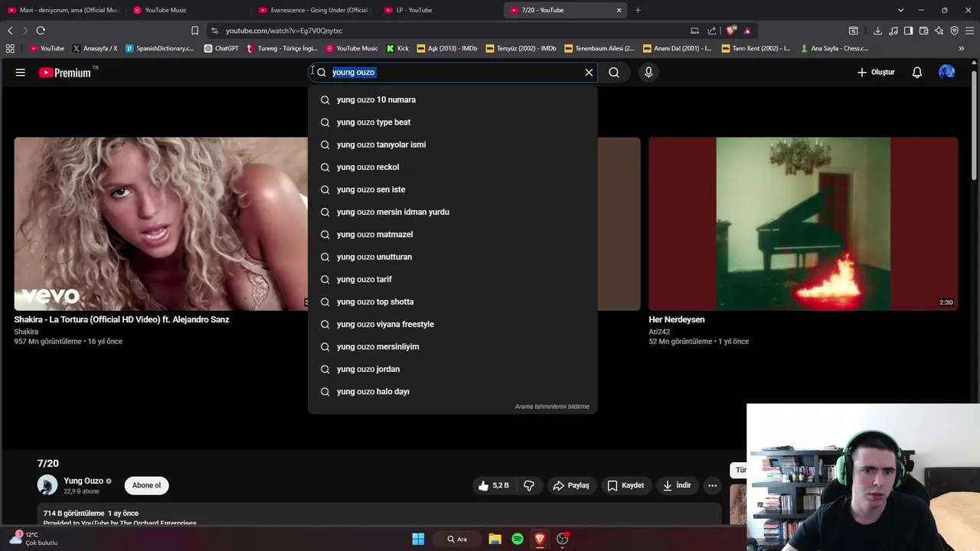This screenshot has height=551, width=980.
Task: Choose suggestion 'yung ouzo top shotta'
Action: (x=452, y=302)
